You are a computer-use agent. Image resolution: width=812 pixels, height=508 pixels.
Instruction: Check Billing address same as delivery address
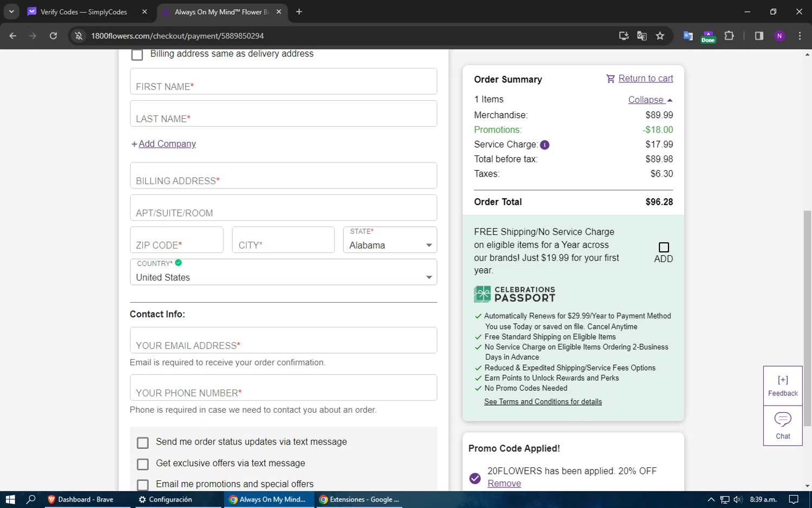[x=137, y=55]
